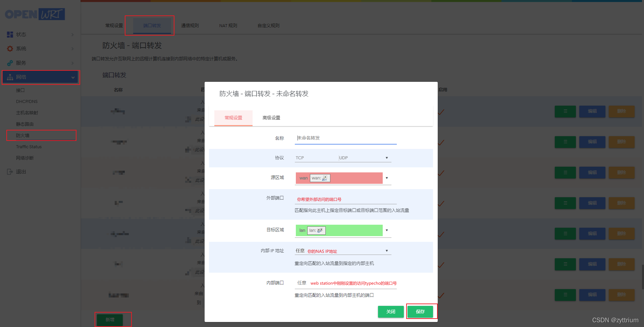Image resolution: width=644 pixels, height=327 pixels.
Task: Open the 主机名映射 submenu item
Action: tap(27, 113)
